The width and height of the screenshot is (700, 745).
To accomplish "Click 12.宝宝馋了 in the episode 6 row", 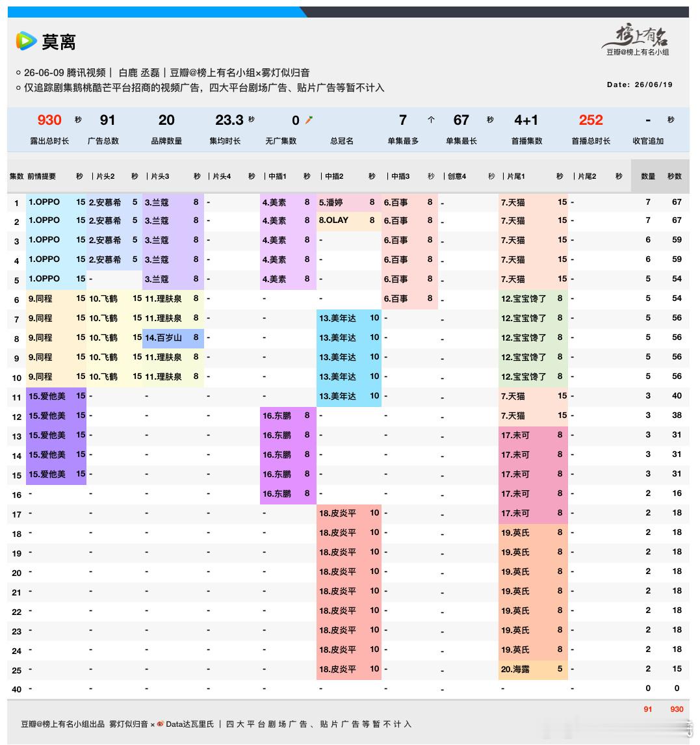I will click(523, 298).
